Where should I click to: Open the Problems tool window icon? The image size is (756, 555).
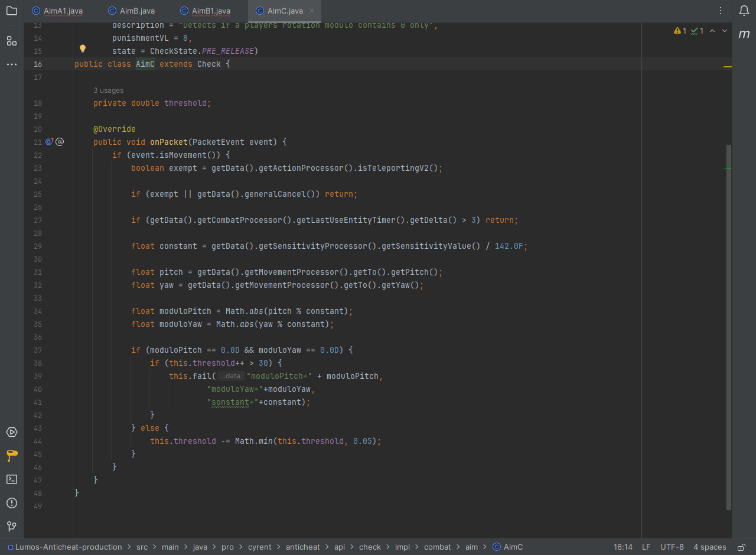12,503
